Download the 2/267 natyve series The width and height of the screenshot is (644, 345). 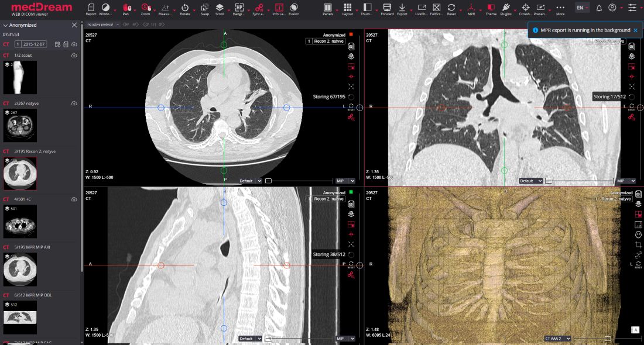pos(74,103)
